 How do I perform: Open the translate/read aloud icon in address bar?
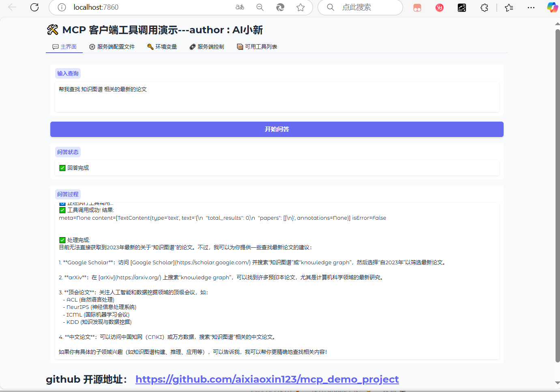(240, 7)
